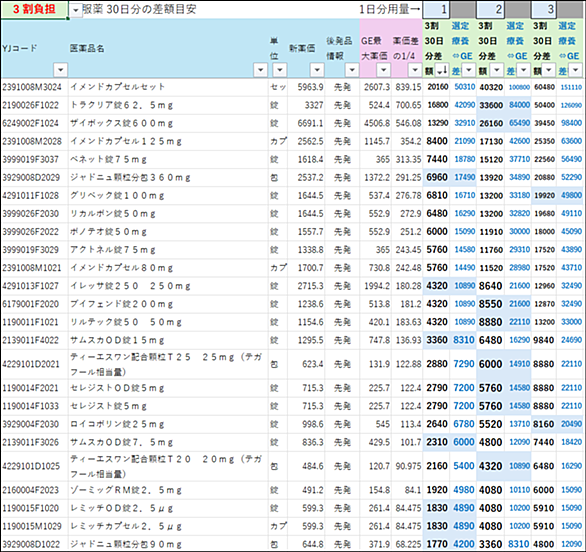Image resolution: width=586 pixels, height=552 pixels.
Task: Select the アクトネル錠75mg cell
Action: (x=168, y=250)
